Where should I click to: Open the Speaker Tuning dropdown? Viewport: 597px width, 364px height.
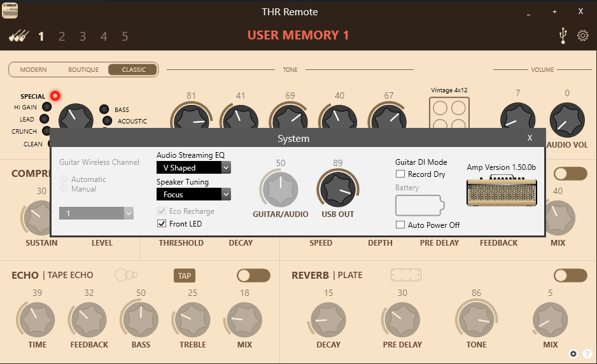click(x=193, y=194)
